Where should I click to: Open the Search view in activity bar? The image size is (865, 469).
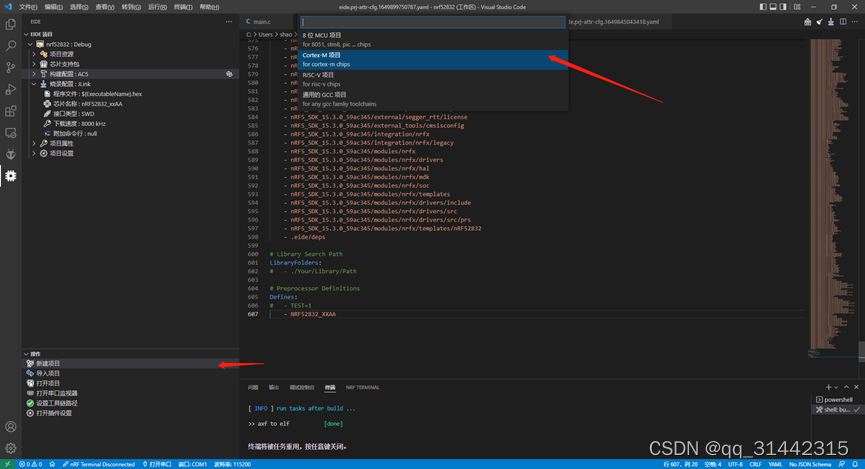pyautogui.click(x=10, y=46)
